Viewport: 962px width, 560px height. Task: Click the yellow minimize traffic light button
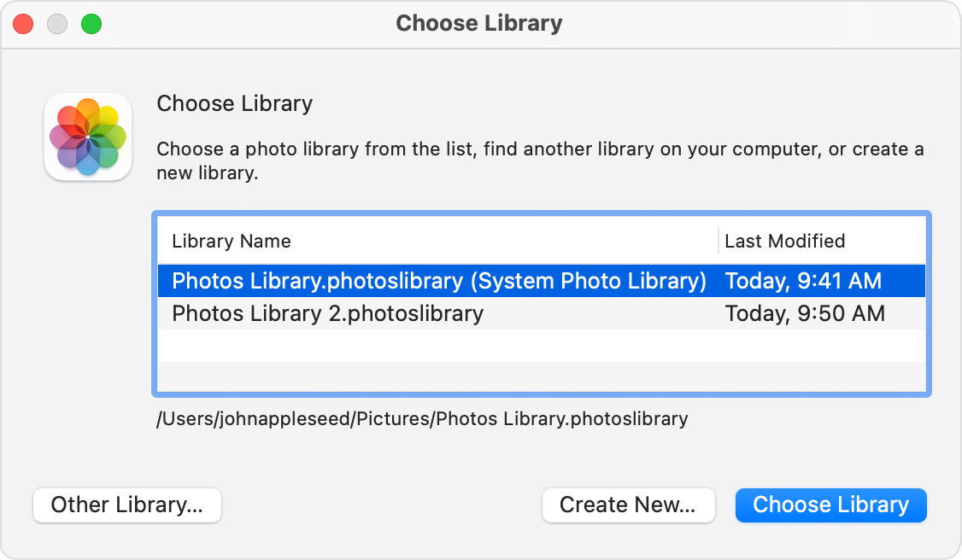point(56,24)
